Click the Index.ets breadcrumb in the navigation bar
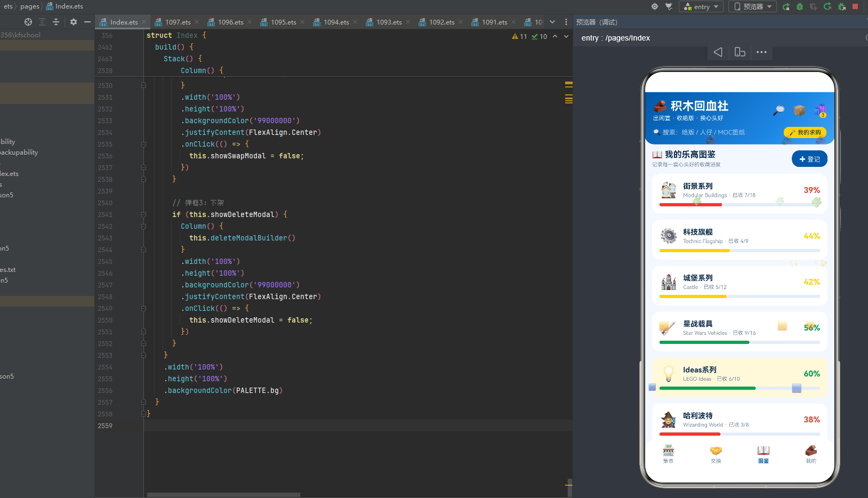The height and width of the screenshot is (498, 868). (x=65, y=6)
